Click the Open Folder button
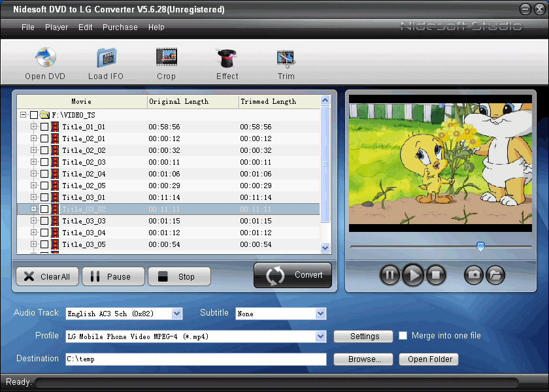Image resolution: width=549 pixels, height=392 pixels. (x=429, y=359)
